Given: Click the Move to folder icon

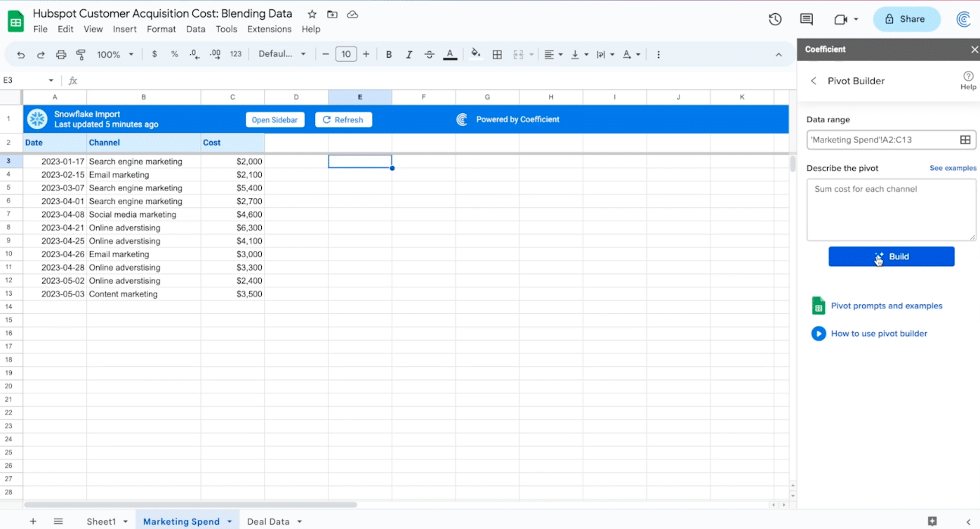Looking at the screenshot, I should coord(332,14).
